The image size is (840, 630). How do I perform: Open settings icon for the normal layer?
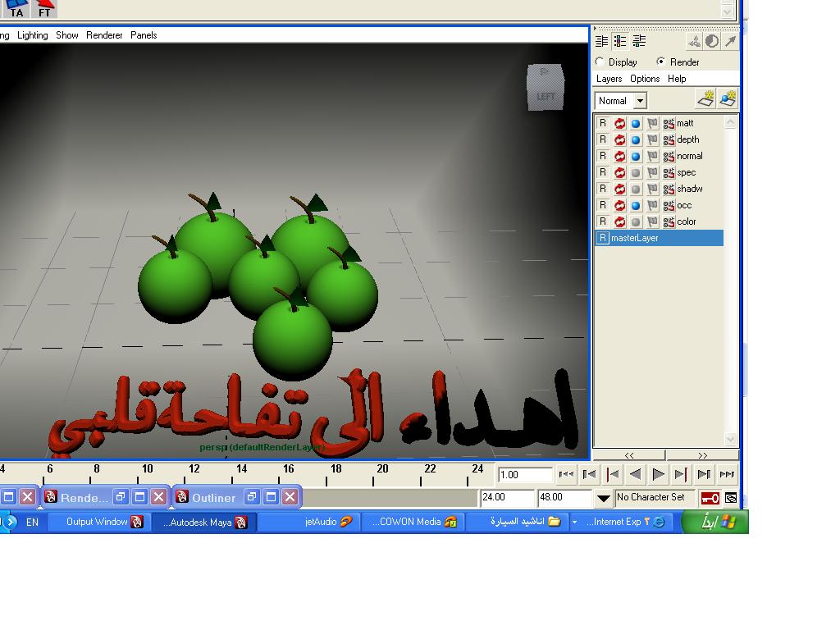[x=669, y=157]
